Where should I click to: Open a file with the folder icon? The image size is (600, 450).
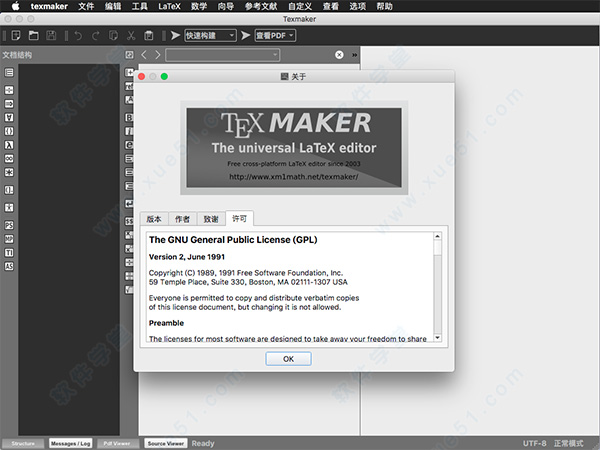click(x=34, y=36)
